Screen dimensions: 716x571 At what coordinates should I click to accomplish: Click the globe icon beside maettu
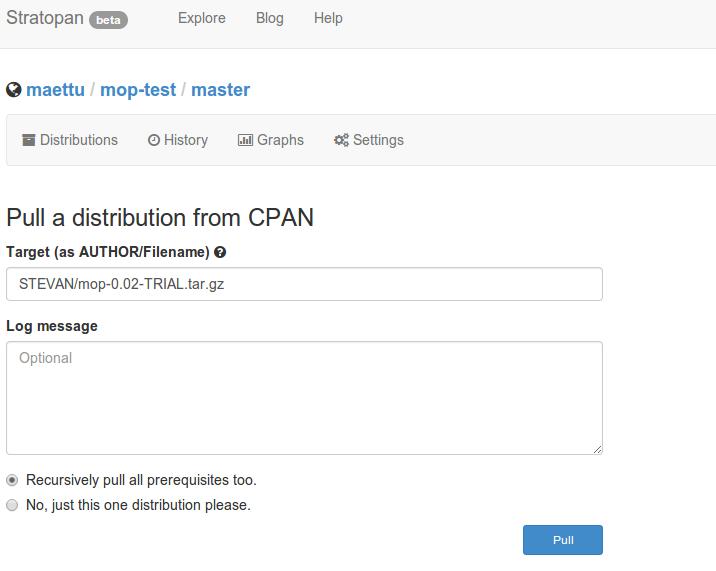(14, 90)
